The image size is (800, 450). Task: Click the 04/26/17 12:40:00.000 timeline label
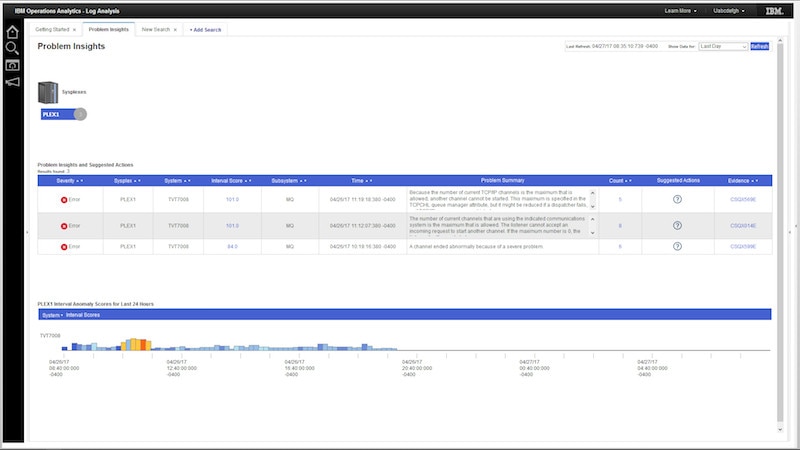click(181, 368)
